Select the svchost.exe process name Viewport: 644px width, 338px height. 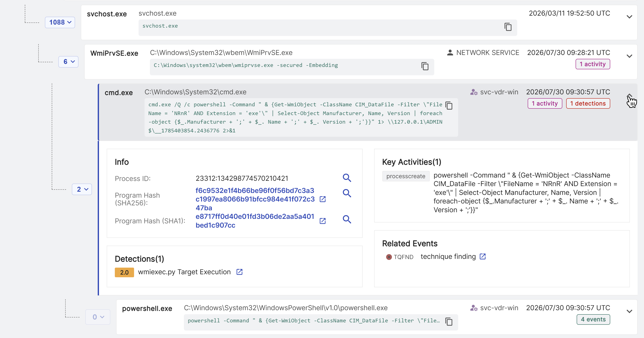click(x=107, y=14)
